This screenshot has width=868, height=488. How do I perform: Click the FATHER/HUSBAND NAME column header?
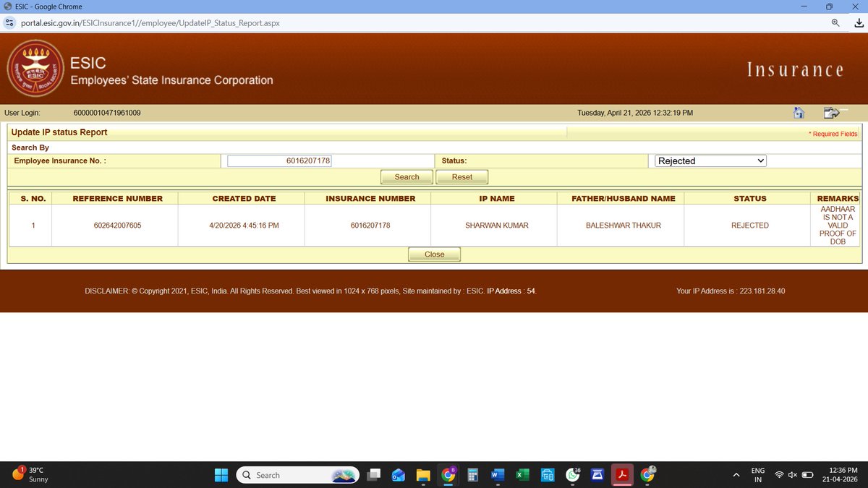(624, 198)
